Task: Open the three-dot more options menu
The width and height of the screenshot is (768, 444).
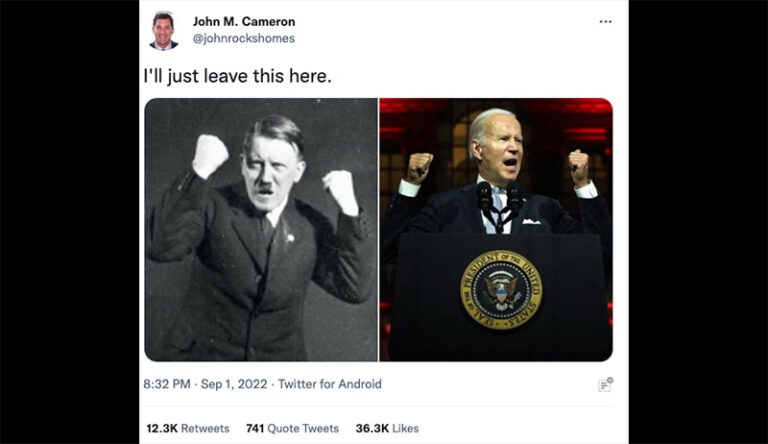Action: [x=605, y=22]
